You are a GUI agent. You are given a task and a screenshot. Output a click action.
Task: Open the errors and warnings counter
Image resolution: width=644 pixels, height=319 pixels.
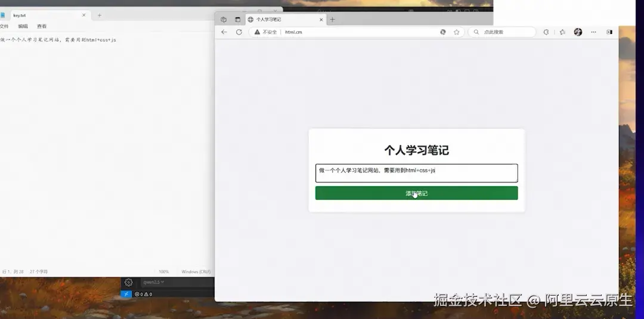(143, 294)
